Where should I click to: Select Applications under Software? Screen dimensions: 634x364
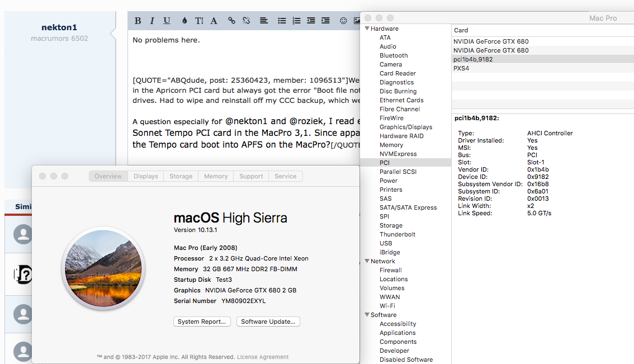398,333
